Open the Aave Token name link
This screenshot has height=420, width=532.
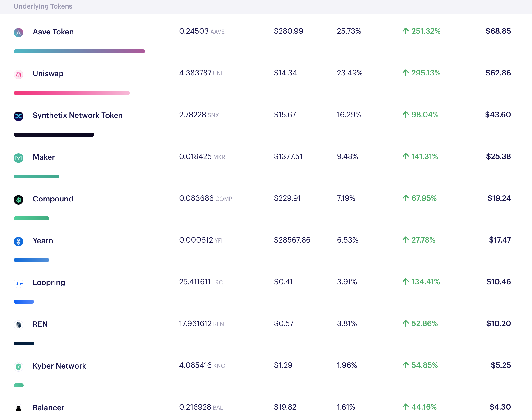tap(53, 32)
